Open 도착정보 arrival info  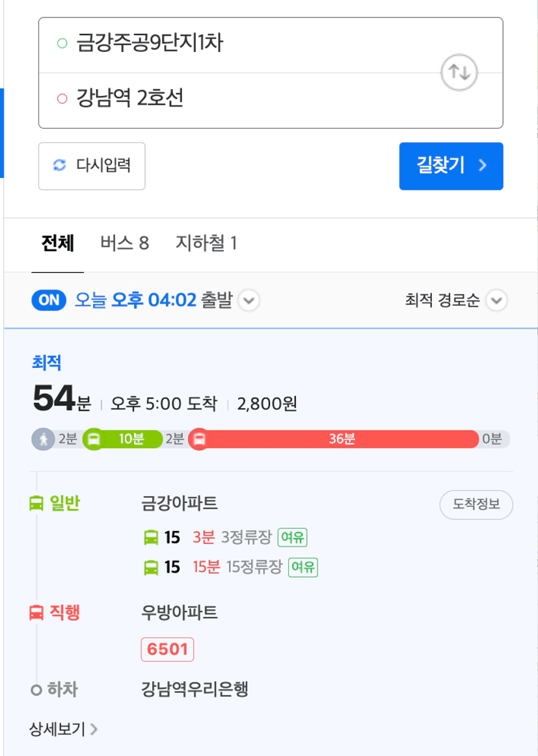[x=476, y=505]
